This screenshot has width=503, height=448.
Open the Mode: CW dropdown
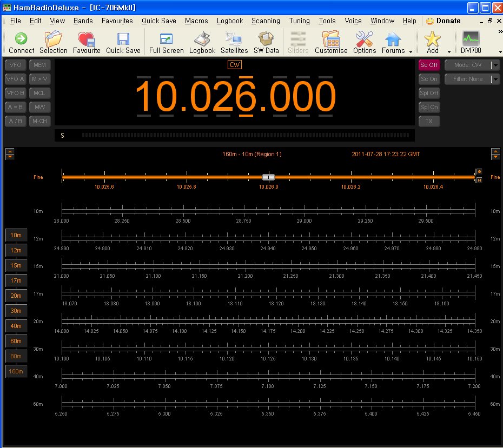point(472,65)
